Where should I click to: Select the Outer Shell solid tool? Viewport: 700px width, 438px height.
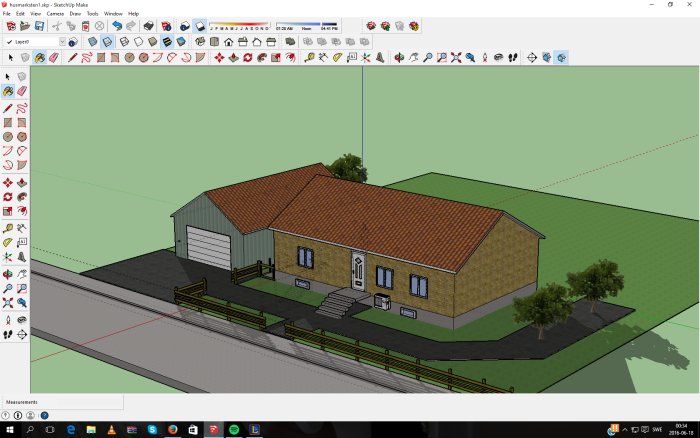pos(290,42)
